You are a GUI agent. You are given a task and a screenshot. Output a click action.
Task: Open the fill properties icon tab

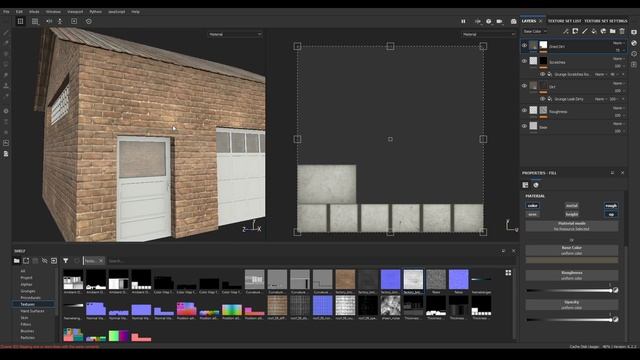click(525, 185)
